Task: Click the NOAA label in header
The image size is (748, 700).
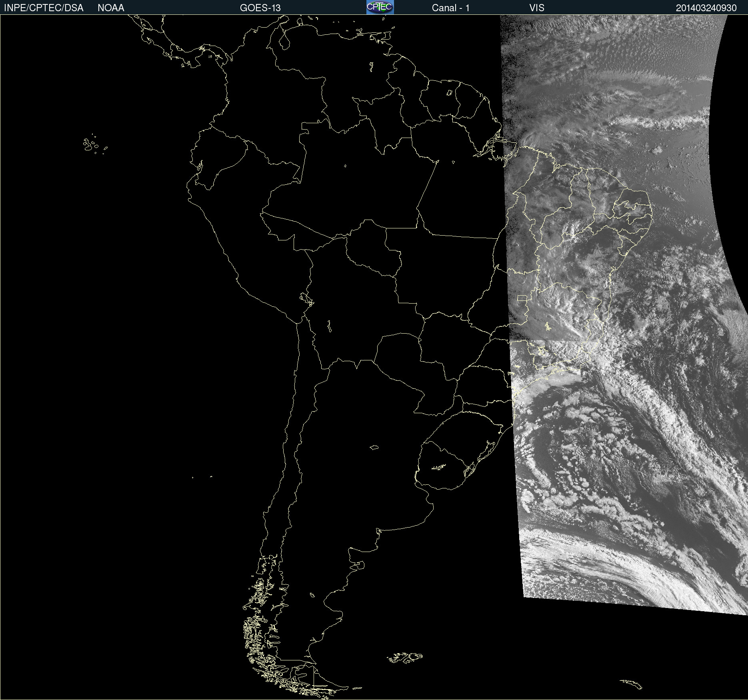Action: [x=111, y=8]
